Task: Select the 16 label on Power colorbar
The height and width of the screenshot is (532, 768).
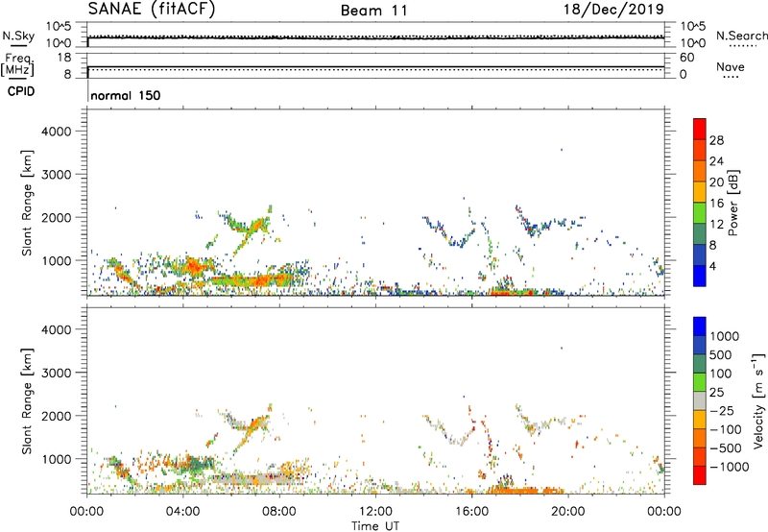Action: click(716, 204)
